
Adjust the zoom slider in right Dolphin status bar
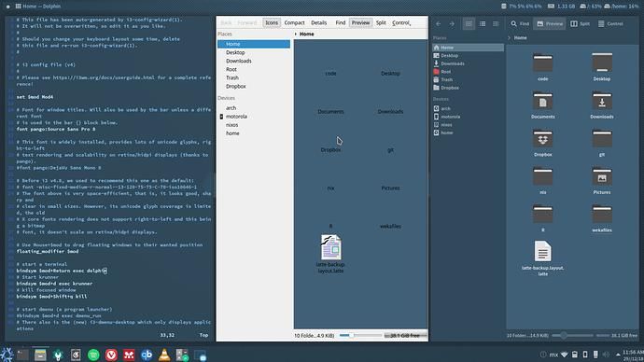tap(572, 335)
